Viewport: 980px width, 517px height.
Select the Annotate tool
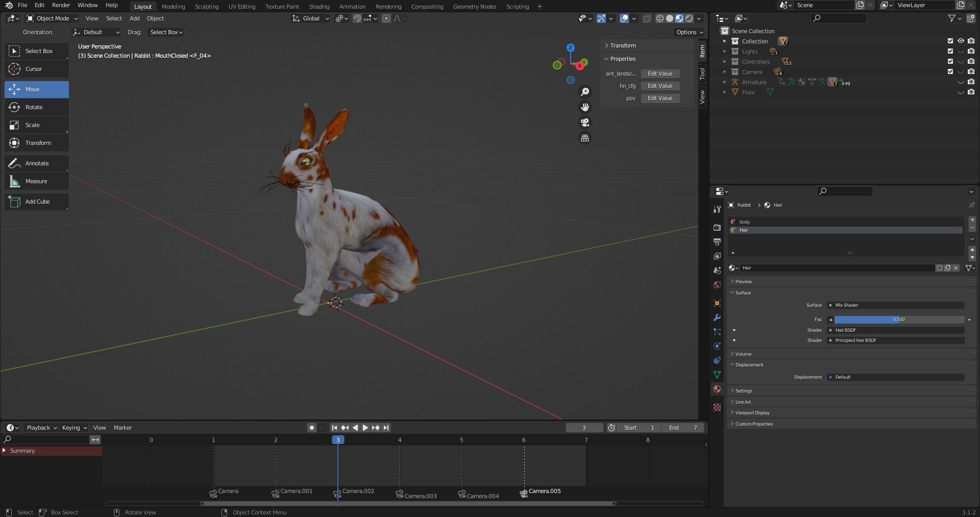click(36, 163)
